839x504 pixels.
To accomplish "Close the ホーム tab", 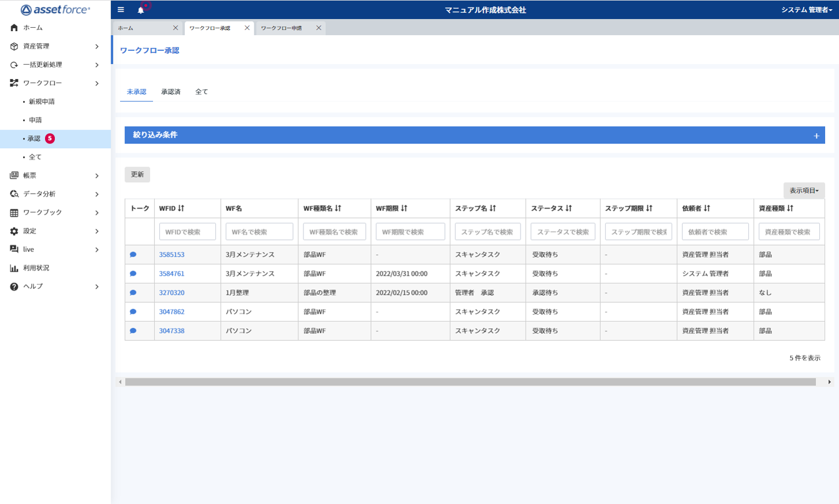I will 175,28.
